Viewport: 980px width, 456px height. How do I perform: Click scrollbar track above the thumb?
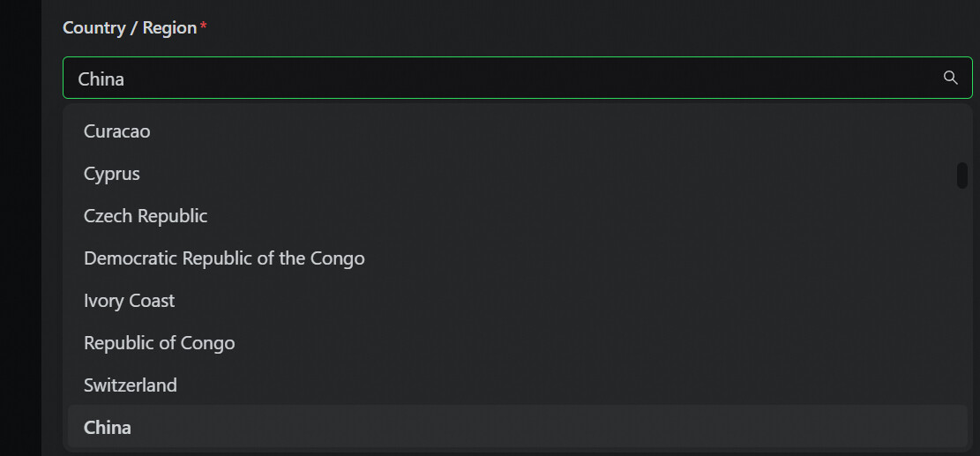pyautogui.click(x=962, y=132)
